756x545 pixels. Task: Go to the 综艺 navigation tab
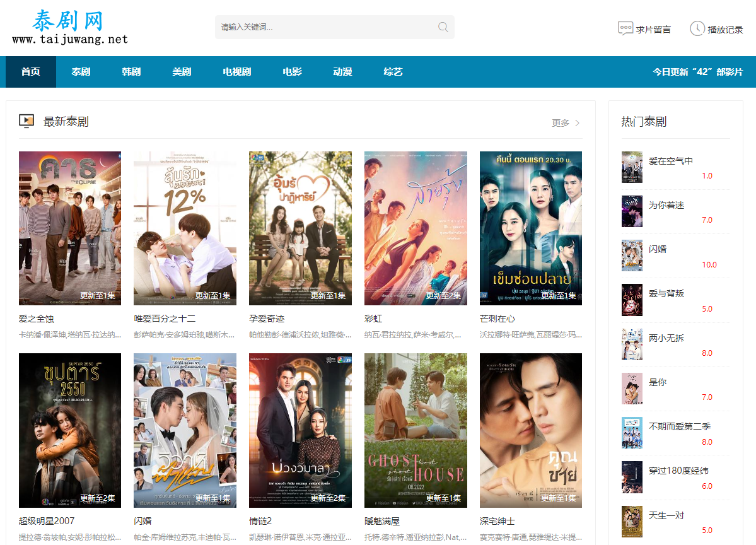tap(393, 72)
